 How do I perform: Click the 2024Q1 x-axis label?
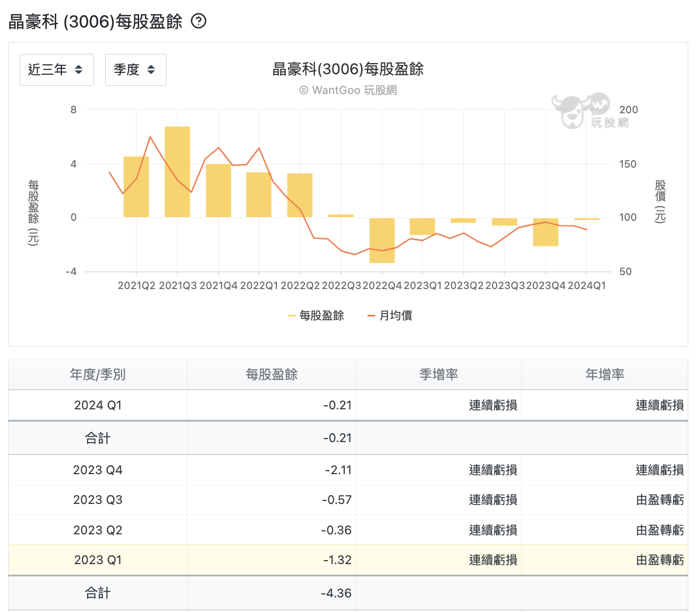click(587, 286)
